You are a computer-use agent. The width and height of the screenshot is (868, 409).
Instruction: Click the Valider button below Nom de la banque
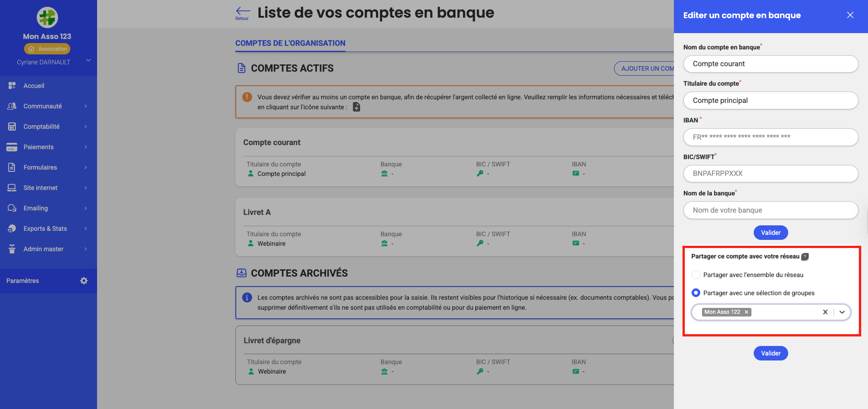(770, 232)
